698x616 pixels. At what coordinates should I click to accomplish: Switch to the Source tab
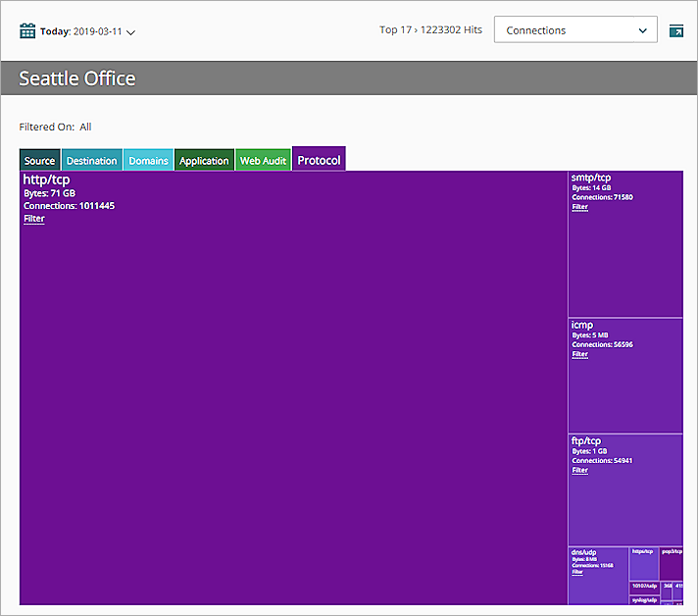tap(40, 161)
